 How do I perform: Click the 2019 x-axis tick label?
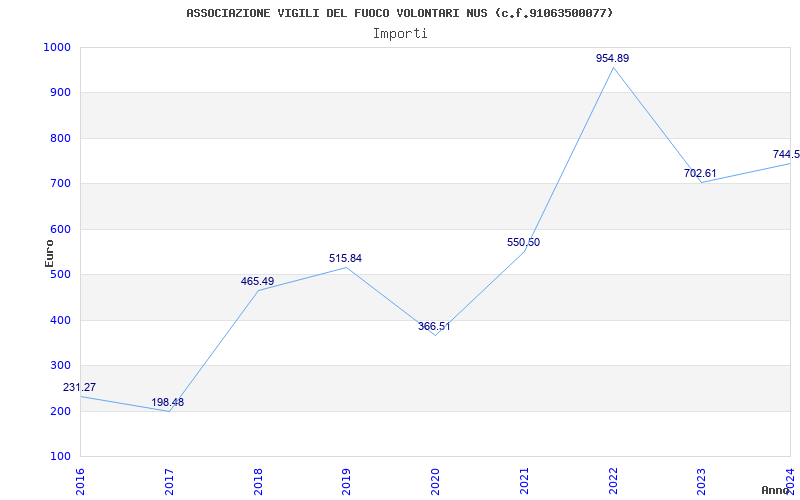click(x=346, y=481)
